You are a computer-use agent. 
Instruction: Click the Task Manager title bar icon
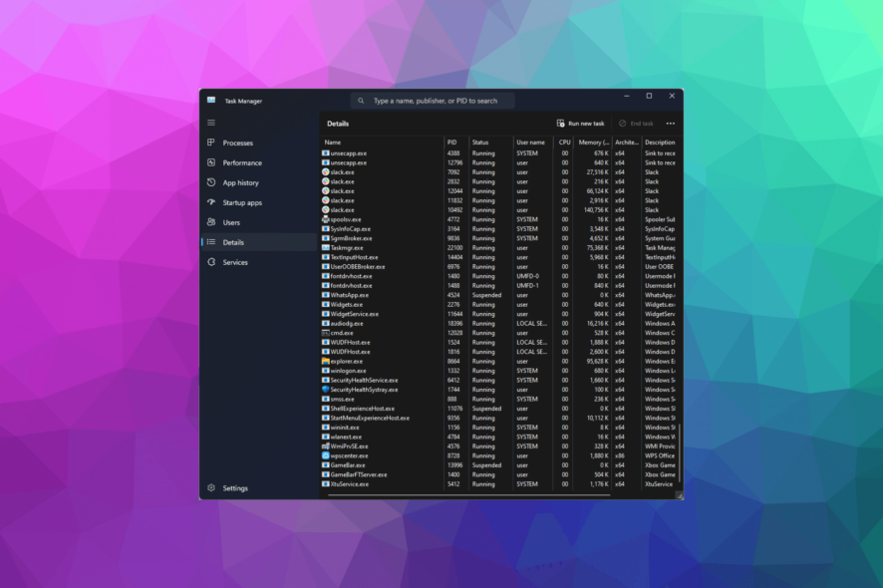pos(211,101)
